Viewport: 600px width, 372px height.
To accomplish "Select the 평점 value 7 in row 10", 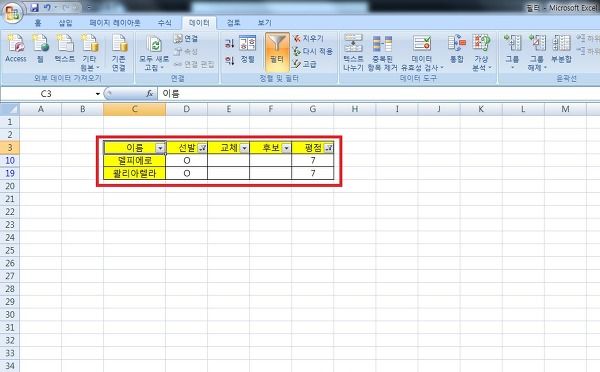I will [313, 161].
